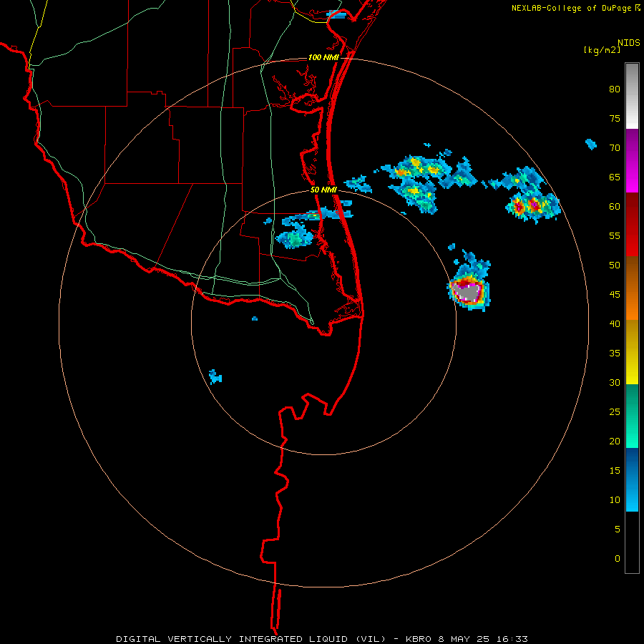Click the 65 value on the scale
644x644 pixels.
[x=615, y=177]
